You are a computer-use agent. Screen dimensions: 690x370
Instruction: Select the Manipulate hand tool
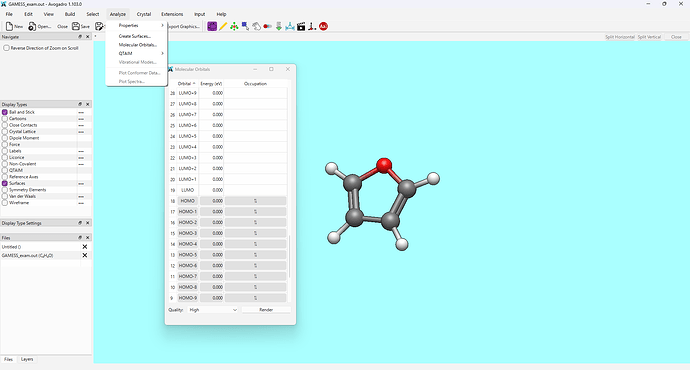[x=256, y=26]
